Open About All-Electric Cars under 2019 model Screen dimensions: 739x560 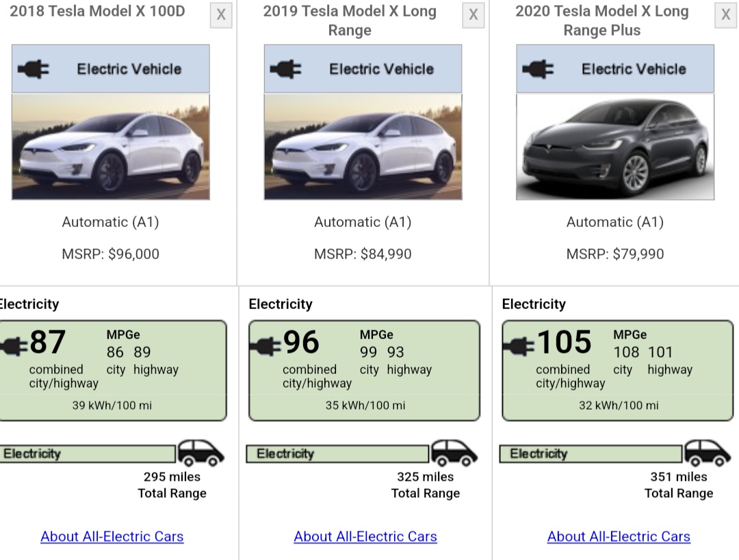coord(365,537)
